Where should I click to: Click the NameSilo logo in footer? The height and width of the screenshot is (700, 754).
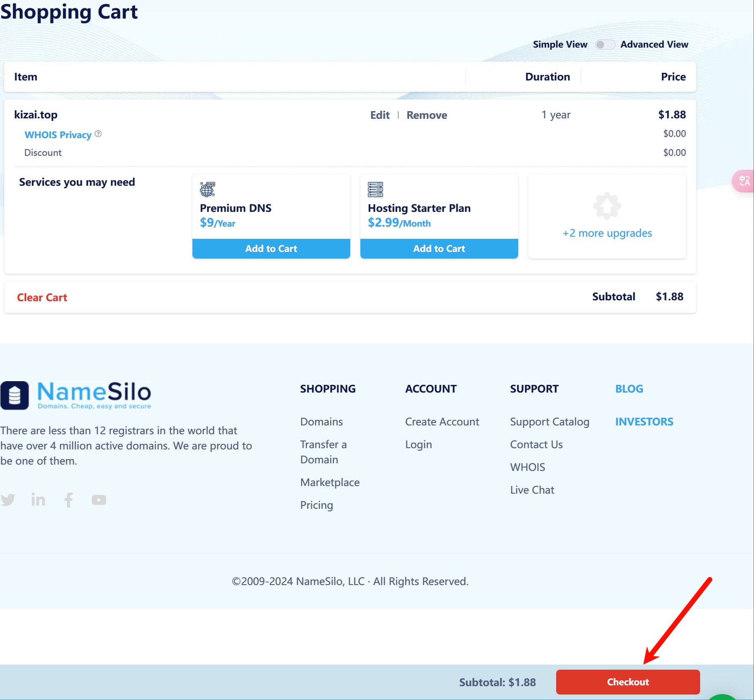coord(76,395)
